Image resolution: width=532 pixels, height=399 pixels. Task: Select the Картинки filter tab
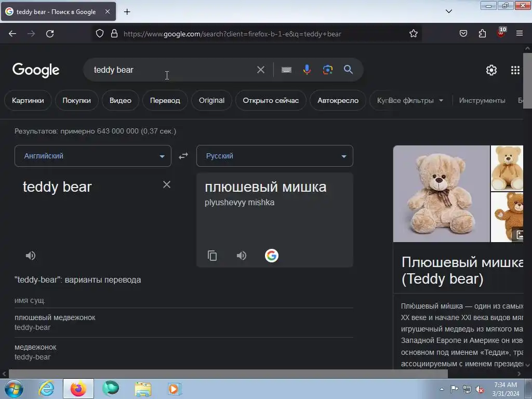(28, 100)
